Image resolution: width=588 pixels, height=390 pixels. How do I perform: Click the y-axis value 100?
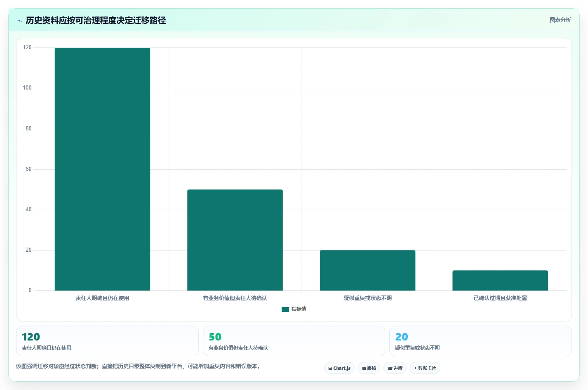tap(27, 88)
